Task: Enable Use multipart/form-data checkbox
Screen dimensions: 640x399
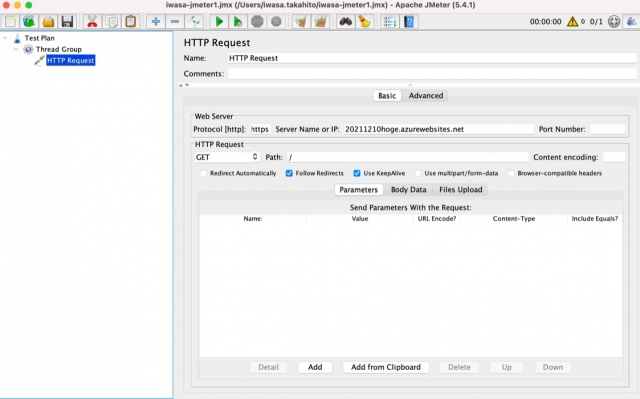Action: (418, 173)
